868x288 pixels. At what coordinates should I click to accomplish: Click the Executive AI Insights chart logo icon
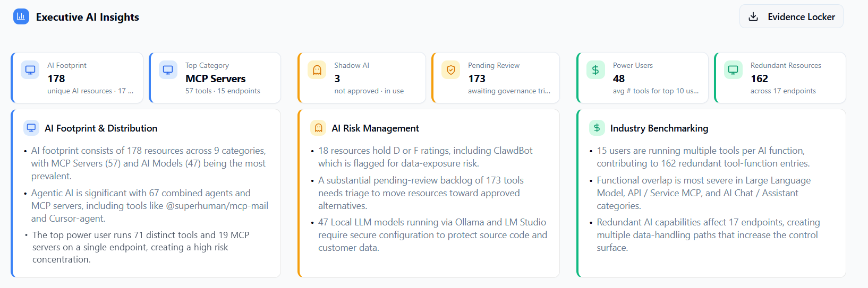click(x=21, y=16)
